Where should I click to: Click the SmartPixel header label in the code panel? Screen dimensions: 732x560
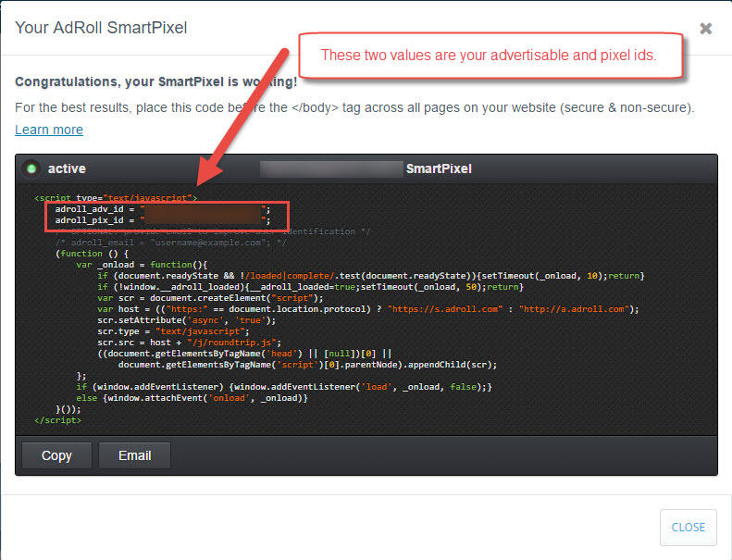439,168
